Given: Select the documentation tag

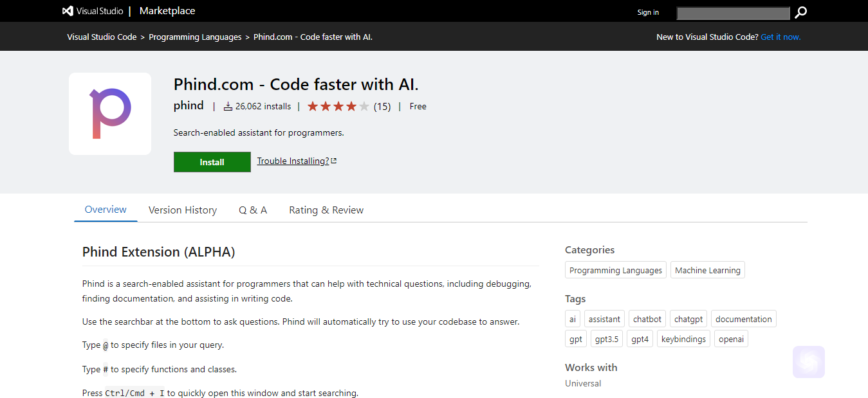Looking at the screenshot, I should (x=744, y=319).
